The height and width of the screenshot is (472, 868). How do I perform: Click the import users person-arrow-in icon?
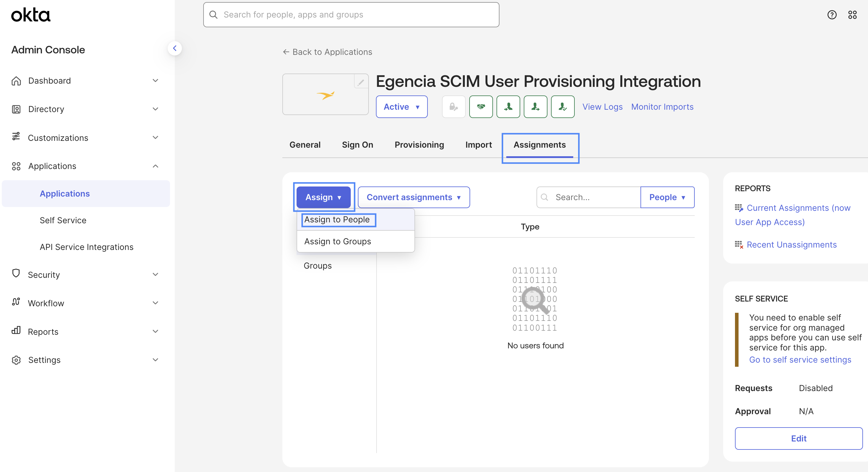(508, 107)
